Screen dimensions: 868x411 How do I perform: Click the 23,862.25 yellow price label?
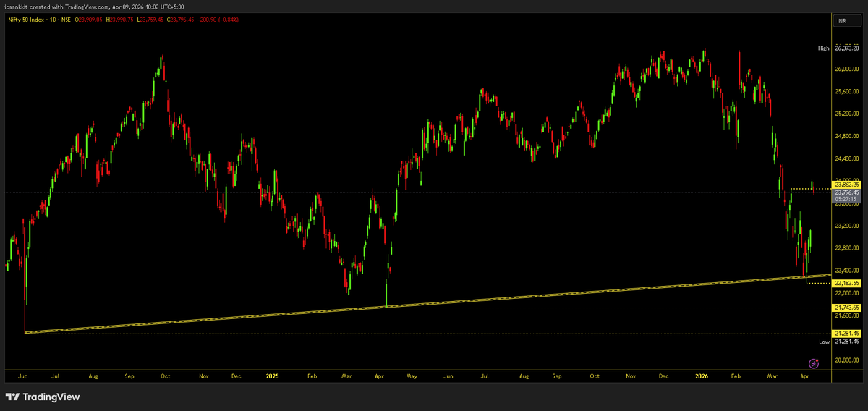(846, 185)
